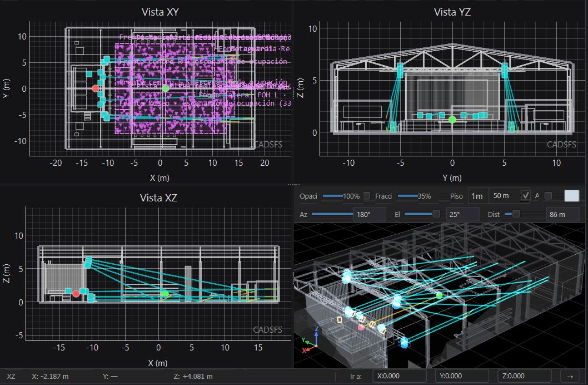Image resolution: width=588 pixels, height=385 pixels.
Task: Toggle the checkbox next to 50 m
Action: (526, 195)
